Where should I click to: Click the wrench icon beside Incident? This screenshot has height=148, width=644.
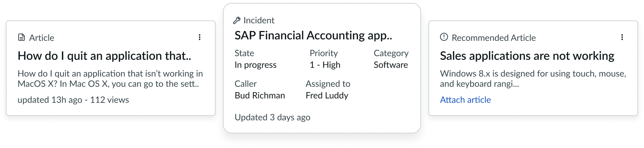coord(237,20)
